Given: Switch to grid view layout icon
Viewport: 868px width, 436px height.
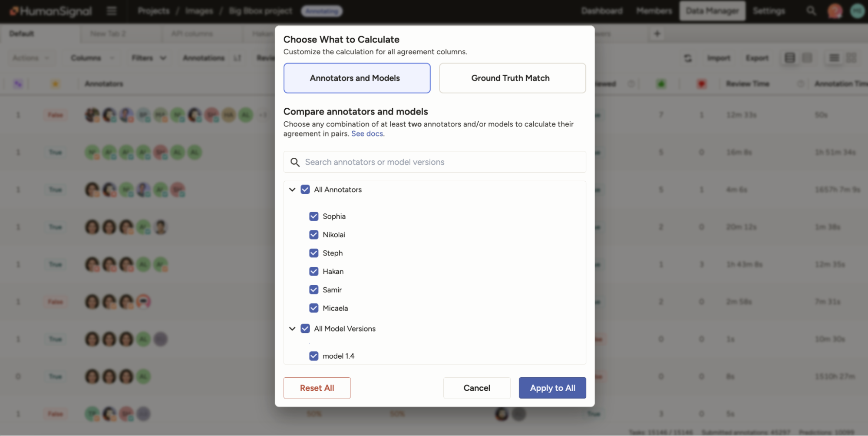Looking at the screenshot, I should click(851, 58).
